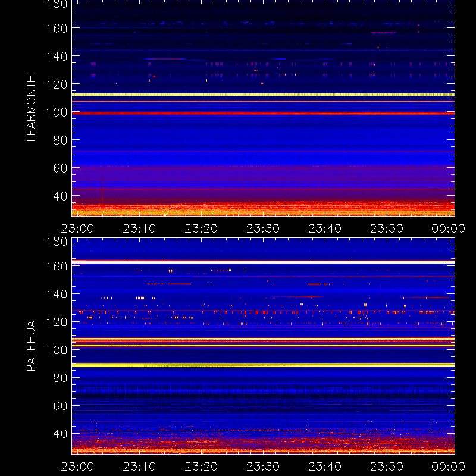Viewport: 476px width, 476px height.
Task: Select the 120 tick label on Palehua plot
Action: tap(57, 322)
